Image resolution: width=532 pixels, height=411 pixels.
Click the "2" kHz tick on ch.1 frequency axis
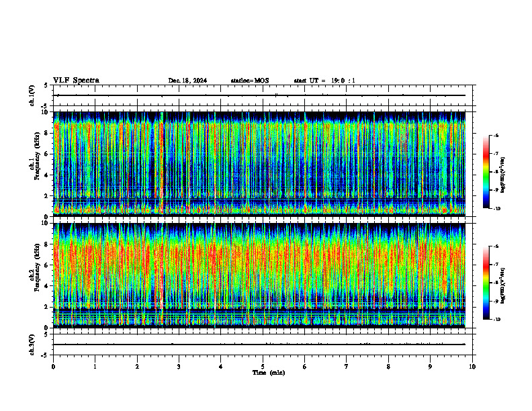click(47, 196)
